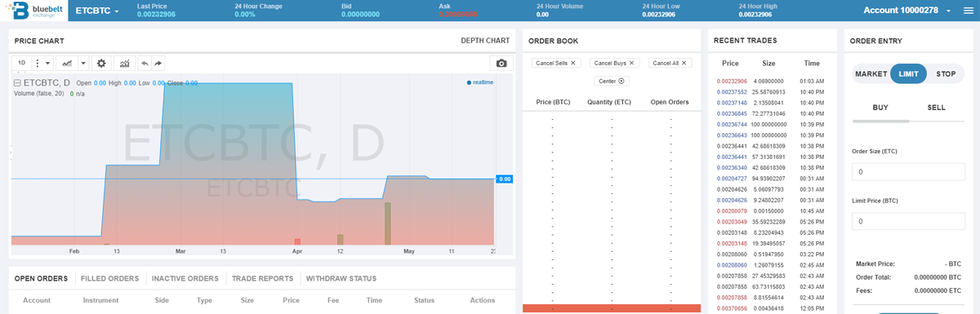Open chart settings gear

[x=101, y=63]
